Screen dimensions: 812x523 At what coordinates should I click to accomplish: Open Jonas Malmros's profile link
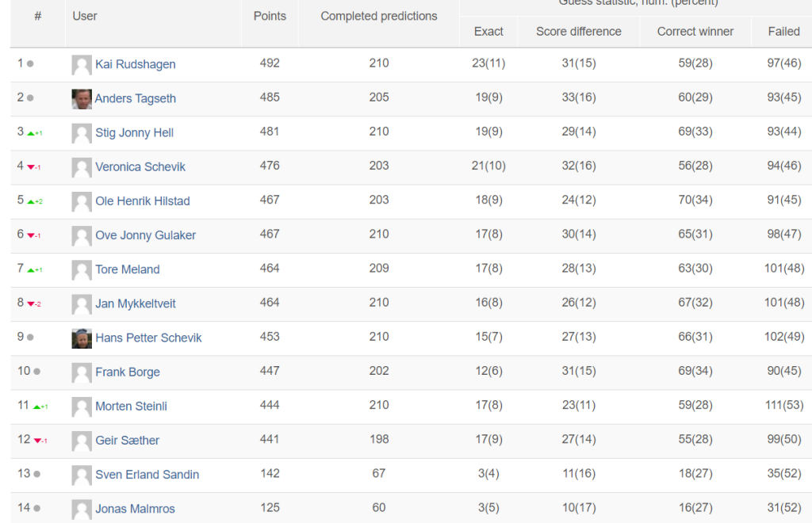(x=135, y=509)
